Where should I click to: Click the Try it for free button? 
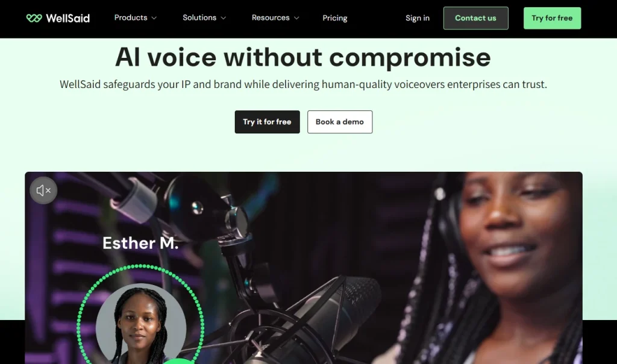coord(267,122)
